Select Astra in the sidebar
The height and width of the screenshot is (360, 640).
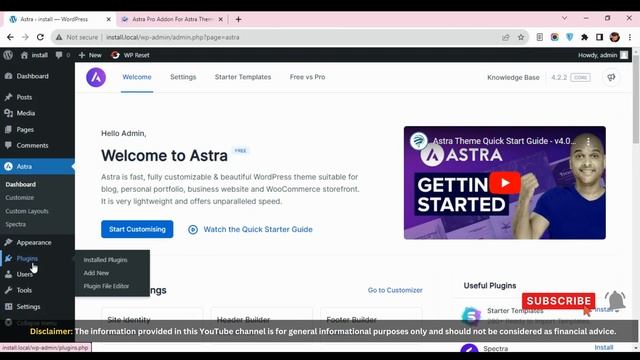(x=37, y=167)
